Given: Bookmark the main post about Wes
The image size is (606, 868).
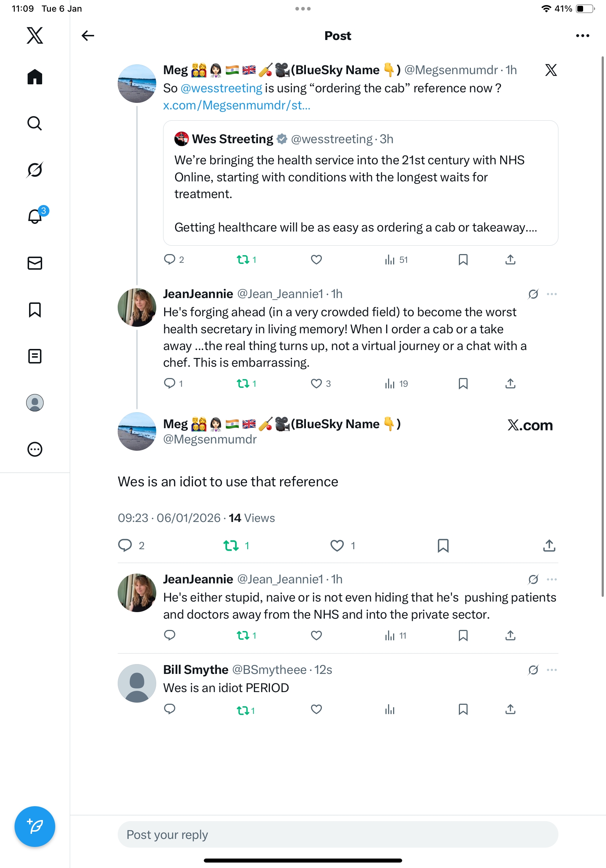Looking at the screenshot, I should 443,546.
